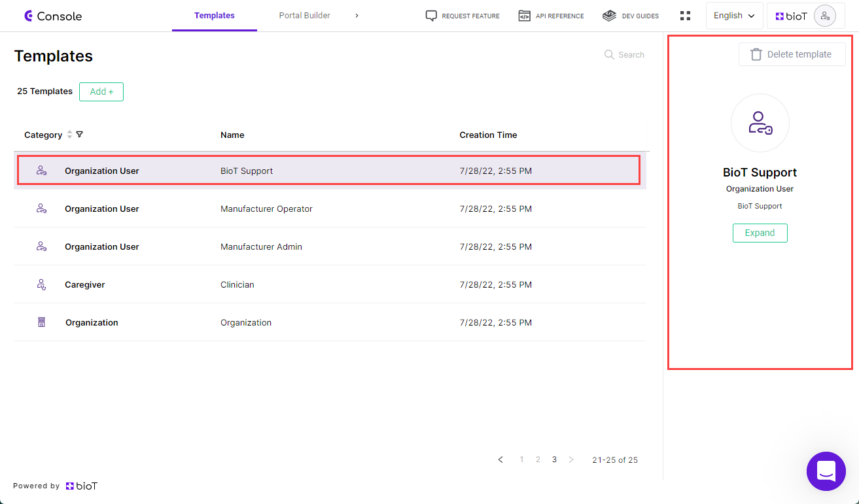The width and height of the screenshot is (859, 504).
Task: Click the trash icon in Delete template
Action: pos(756,54)
